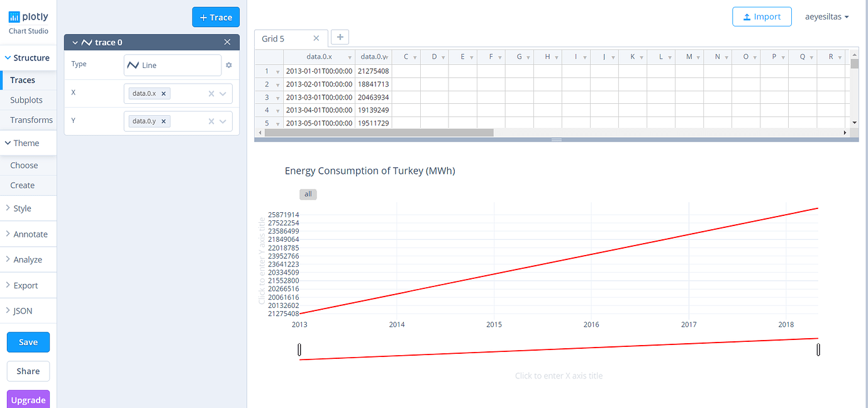Add a new grid tab with plus icon
Image resolution: width=868 pixels, height=408 pixels.
[x=340, y=37]
